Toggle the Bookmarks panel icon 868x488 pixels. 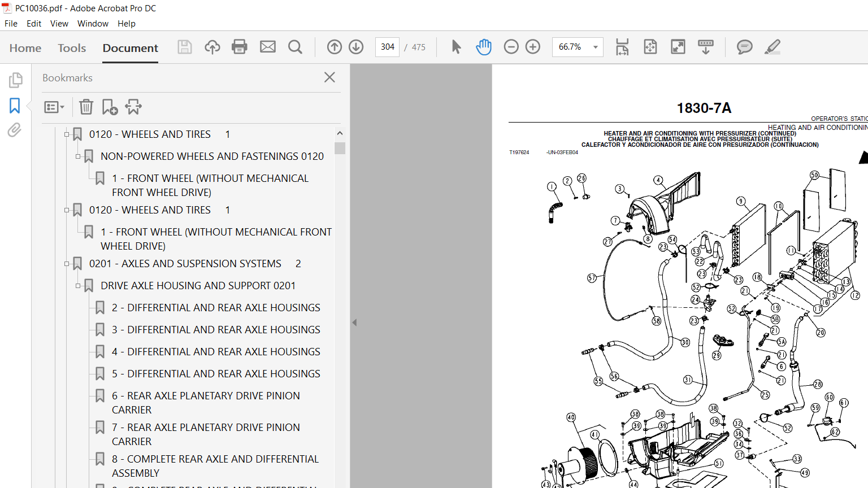click(x=15, y=106)
